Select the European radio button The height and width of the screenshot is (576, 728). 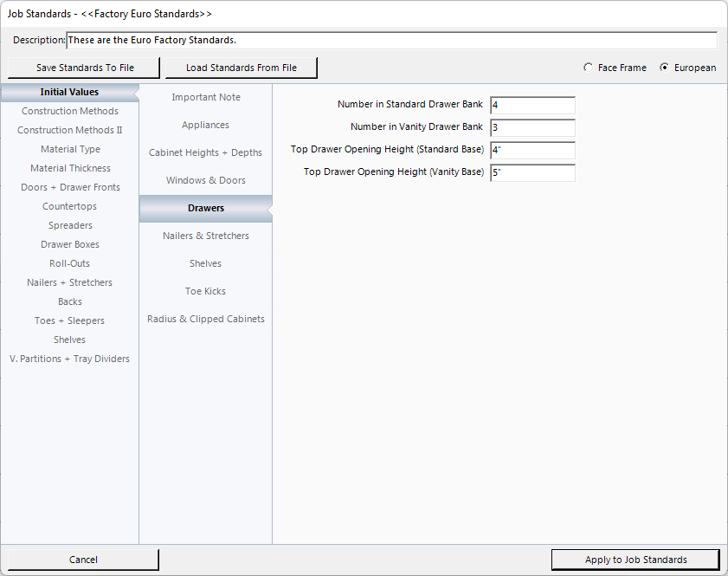pos(665,68)
